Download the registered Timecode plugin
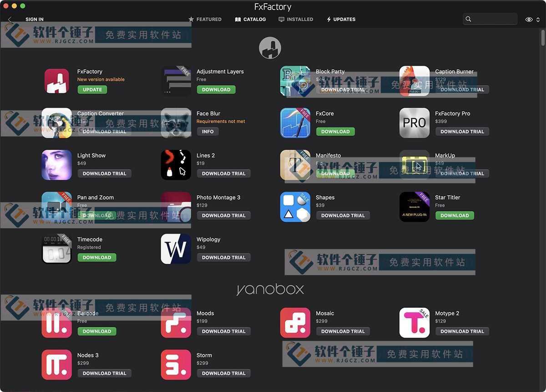 click(x=97, y=257)
